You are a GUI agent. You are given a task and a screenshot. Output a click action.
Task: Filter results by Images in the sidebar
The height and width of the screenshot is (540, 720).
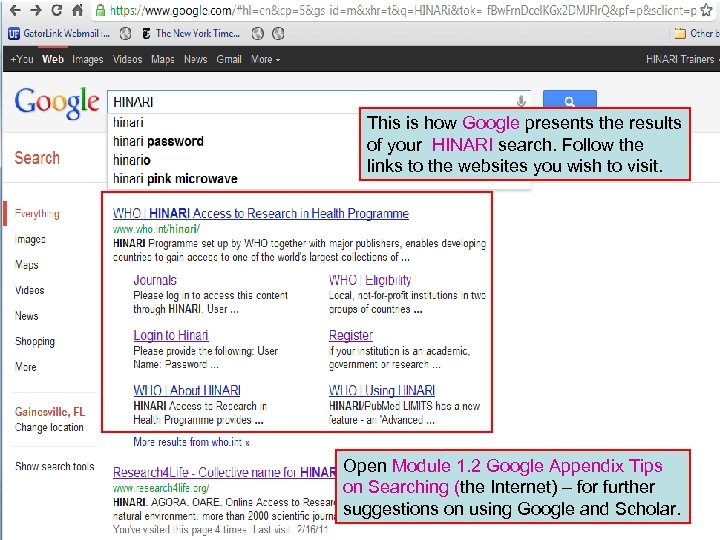(30, 240)
